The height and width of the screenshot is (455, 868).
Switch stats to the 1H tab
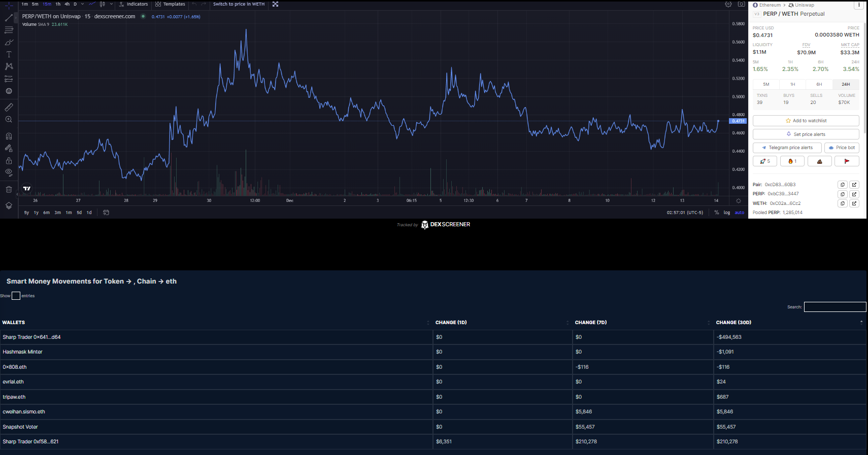coord(792,84)
